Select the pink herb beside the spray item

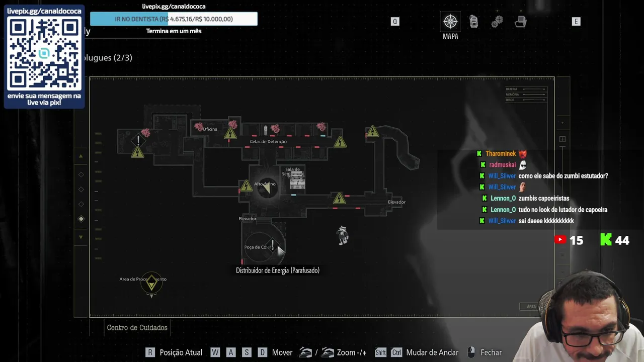point(275,129)
